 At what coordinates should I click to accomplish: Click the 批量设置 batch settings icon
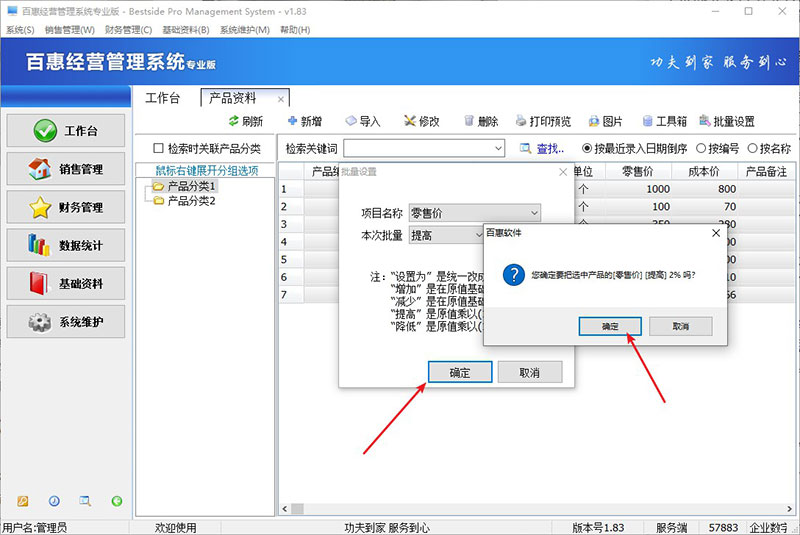pyautogui.click(x=705, y=121)
